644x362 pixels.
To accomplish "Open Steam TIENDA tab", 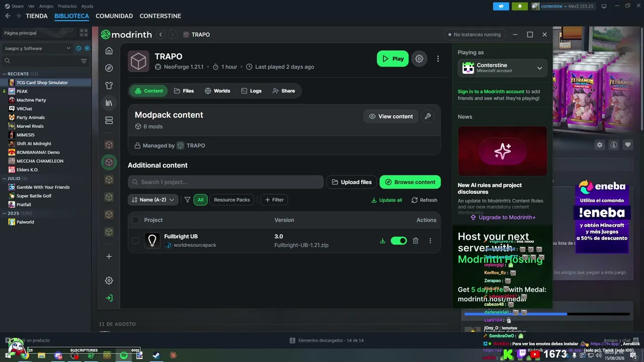I will point(37,16).
